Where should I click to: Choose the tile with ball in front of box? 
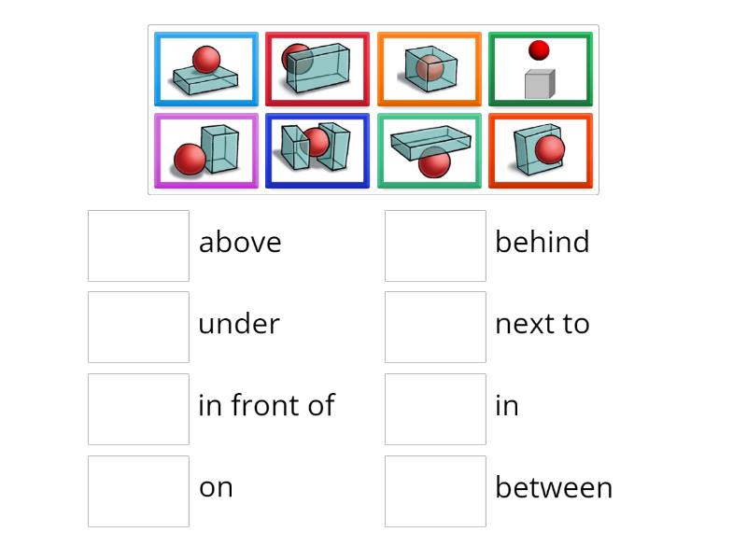pyautogui.click(x=541, y=151)
